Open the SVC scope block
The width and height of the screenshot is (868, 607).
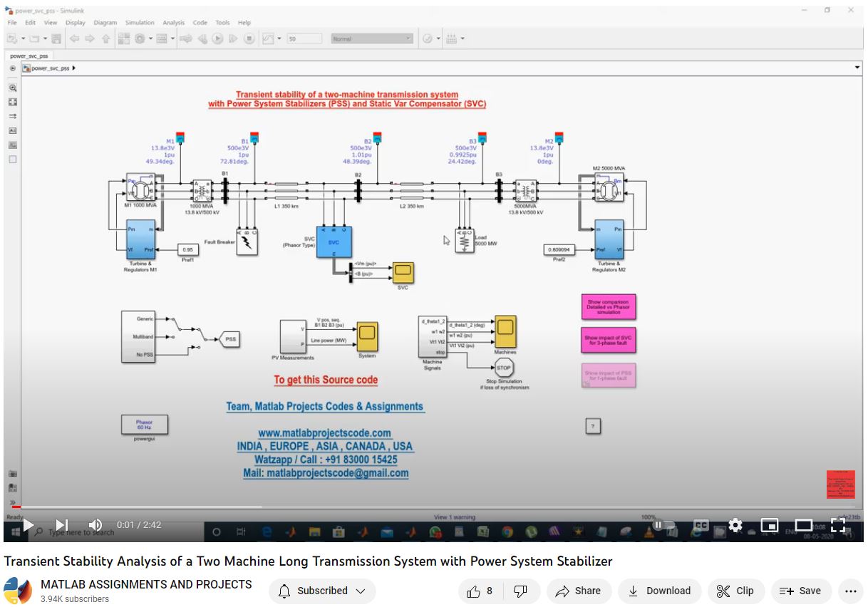pos(403,273)
